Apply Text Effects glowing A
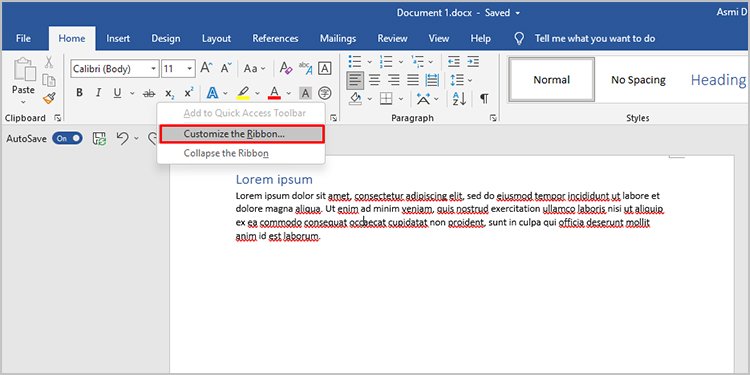 [212, 93]
